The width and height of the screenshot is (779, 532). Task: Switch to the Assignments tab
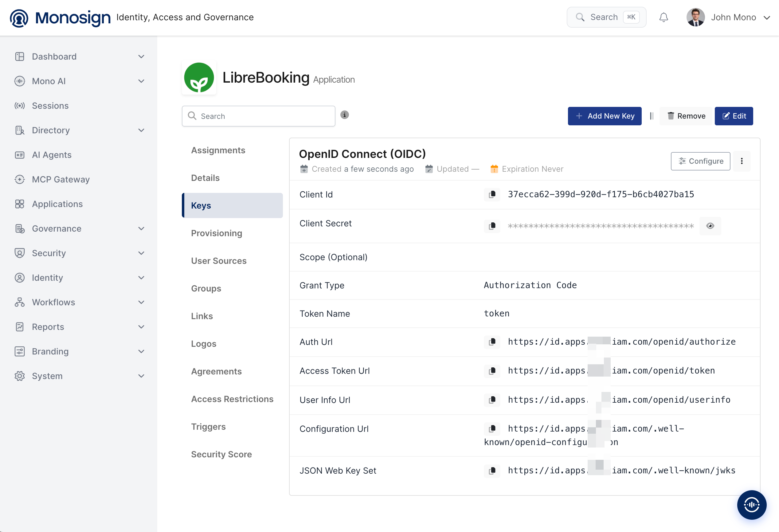232,150
